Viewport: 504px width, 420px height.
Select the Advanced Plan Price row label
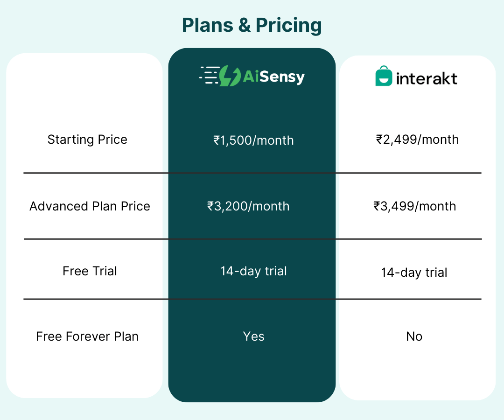(90, 206)
